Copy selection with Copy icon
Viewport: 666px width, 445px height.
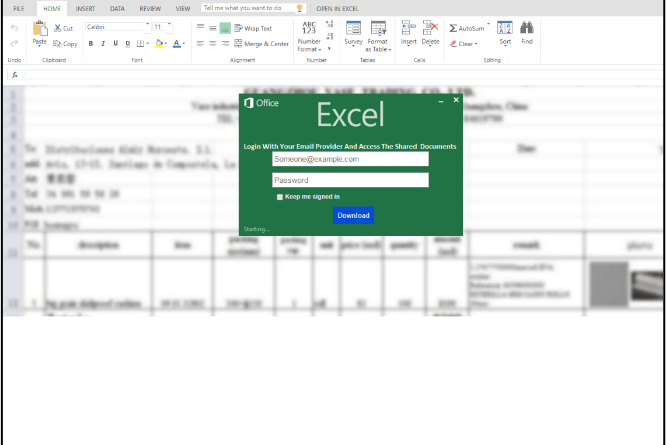point(65,44)
